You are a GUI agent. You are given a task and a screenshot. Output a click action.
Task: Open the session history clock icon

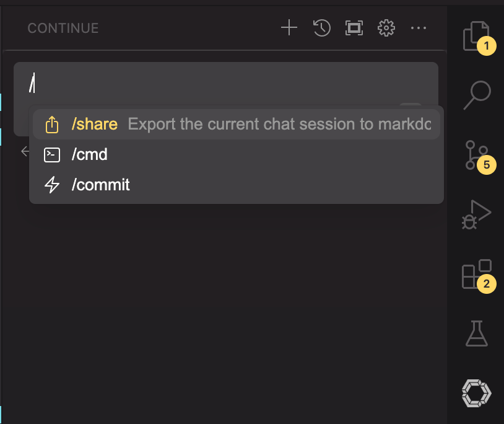point(322,28)
